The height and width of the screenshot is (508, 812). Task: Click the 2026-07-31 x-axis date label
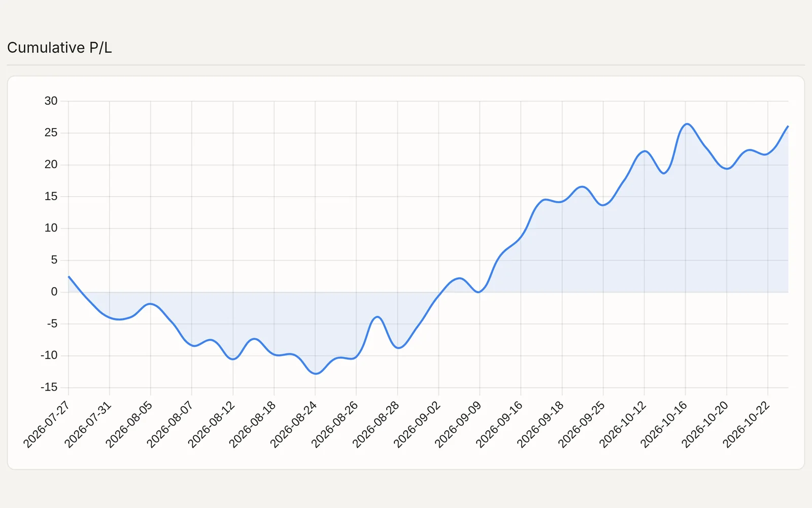click(x=88, y=425)
